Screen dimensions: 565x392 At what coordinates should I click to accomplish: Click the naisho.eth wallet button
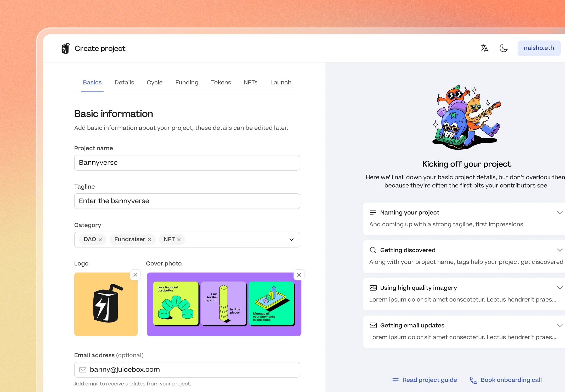tap(539, 48)
